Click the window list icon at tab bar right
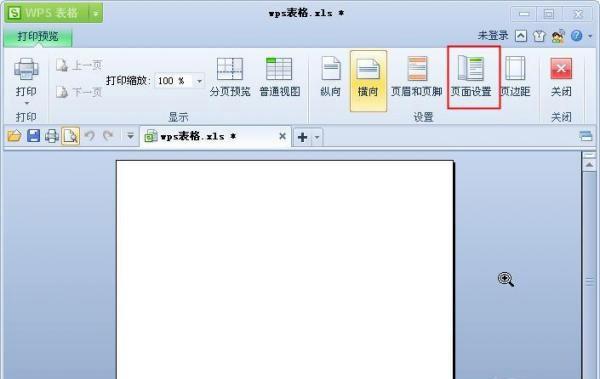The image size is (600, 379). 586,136
